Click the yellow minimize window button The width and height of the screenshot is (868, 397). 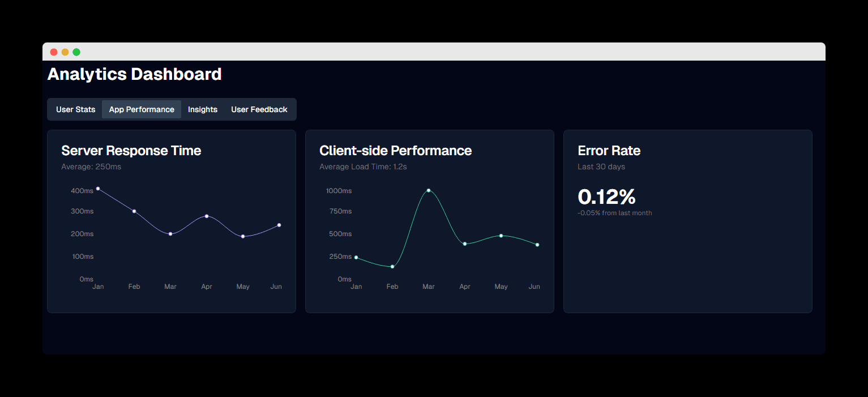(x=65, y=52)
